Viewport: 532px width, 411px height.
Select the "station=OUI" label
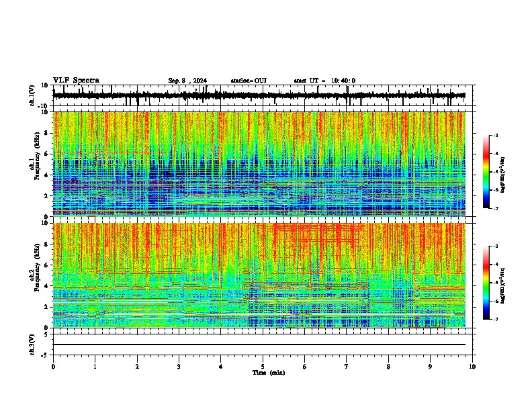point(249,81)
